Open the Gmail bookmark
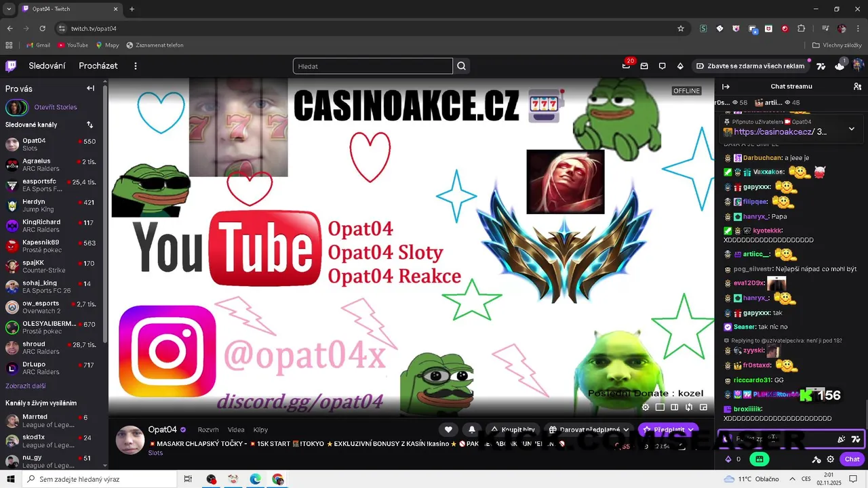 tap(38, 45)
